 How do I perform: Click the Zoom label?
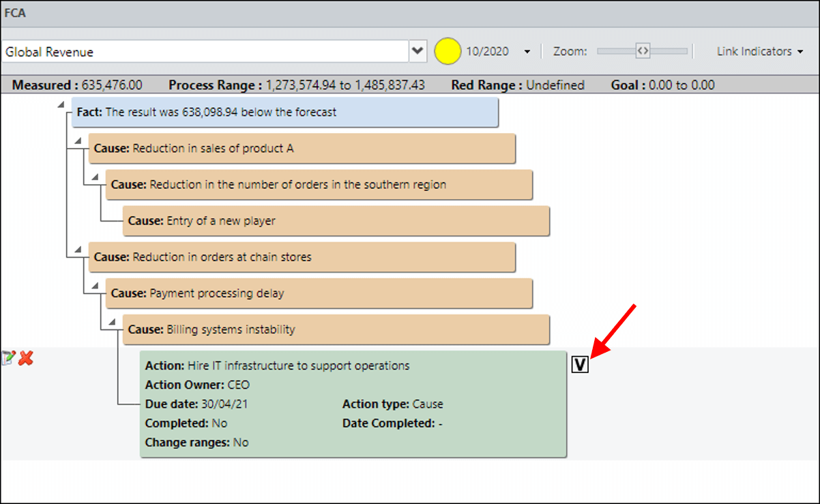tap(570, 52)
